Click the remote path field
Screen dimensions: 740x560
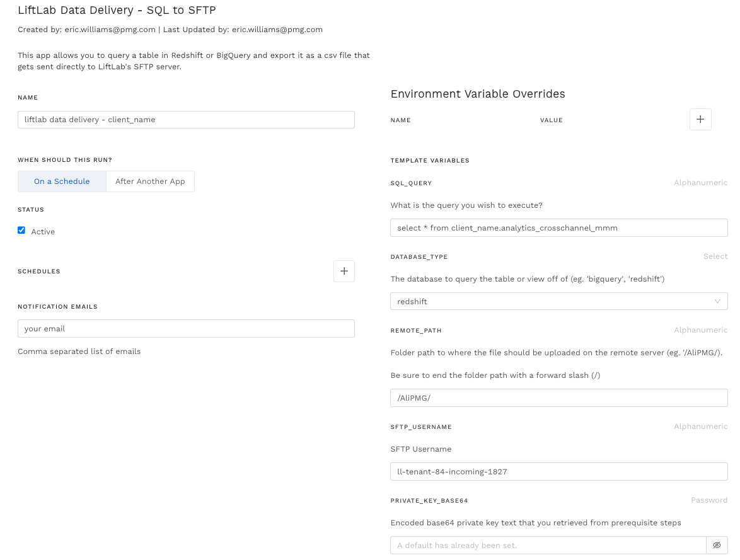coord(558,398)
